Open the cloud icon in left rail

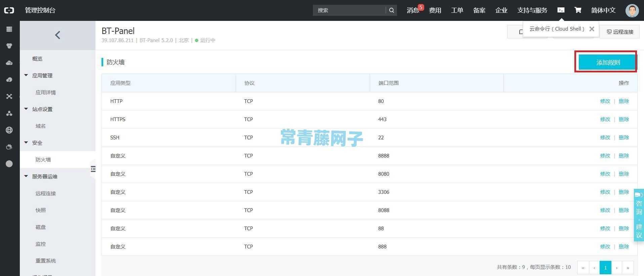(9, 63)
